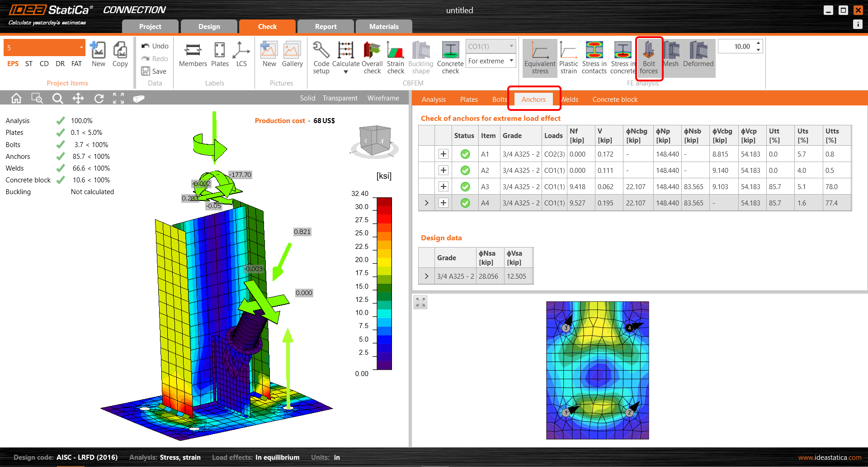The height and width of the screenshot is (467, 868).
Task: Click the home view icon above the 3D model
Action: [x=16, y=98]
